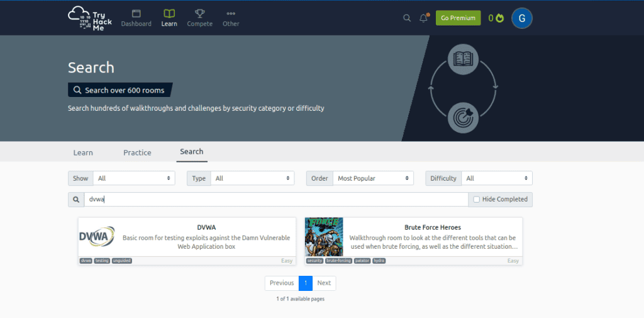This screenshot has width=644, height=318.
Task: Open the Learn book icon
Action: click(169, 14)
